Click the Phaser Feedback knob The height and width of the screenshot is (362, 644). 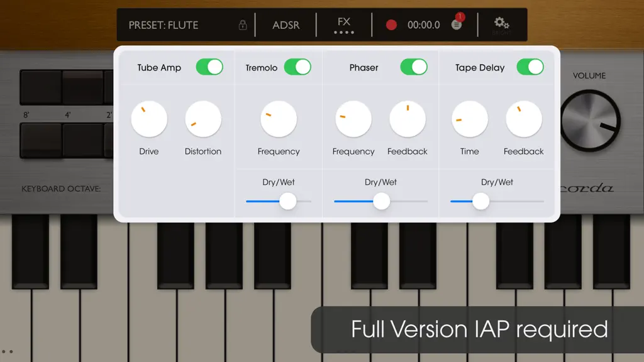coord(408,119)
